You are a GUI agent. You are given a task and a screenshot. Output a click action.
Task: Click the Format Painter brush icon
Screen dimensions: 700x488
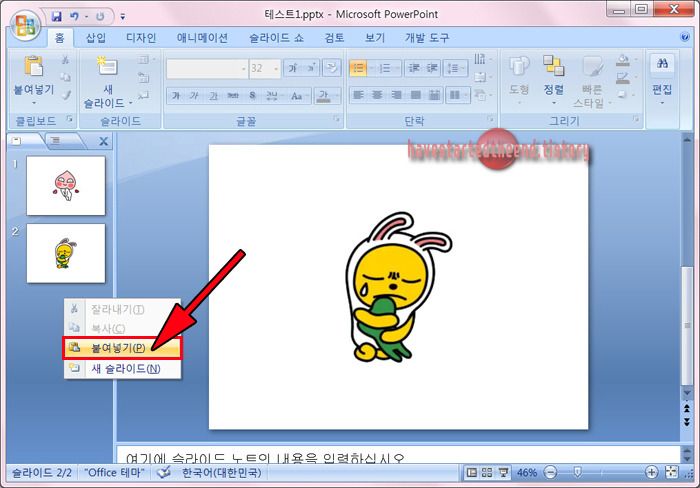coord(66,95)
